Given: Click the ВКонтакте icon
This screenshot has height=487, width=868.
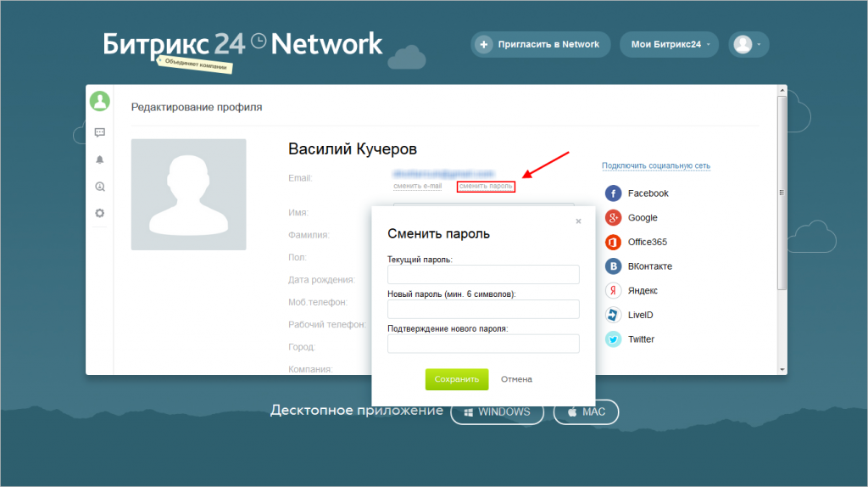Looking at the screenshot, I should pyautogui.click(x=613, y=266).
